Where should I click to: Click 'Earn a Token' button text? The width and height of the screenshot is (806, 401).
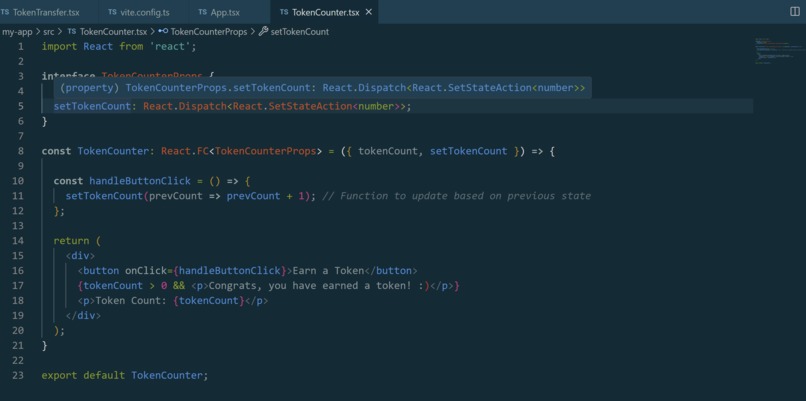(x=328, y=270)
